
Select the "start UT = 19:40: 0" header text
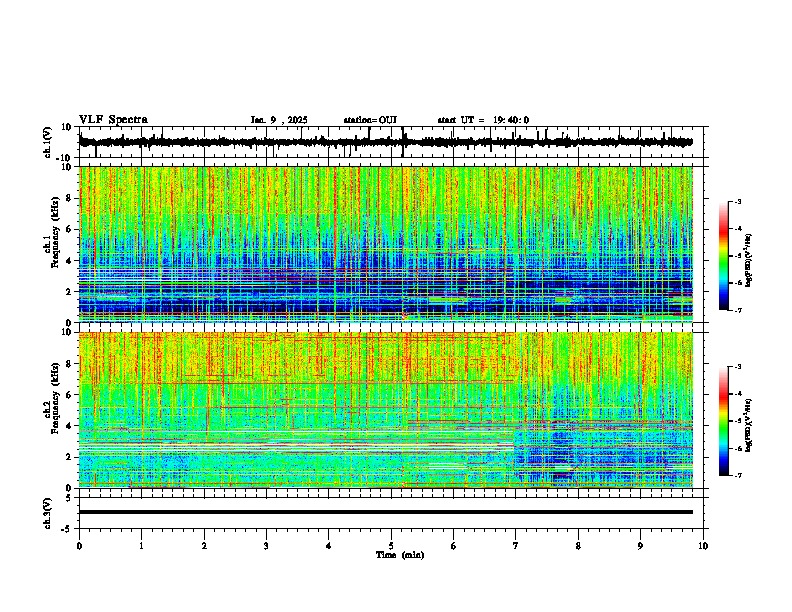pyautogui.click(x=483, y=120)
